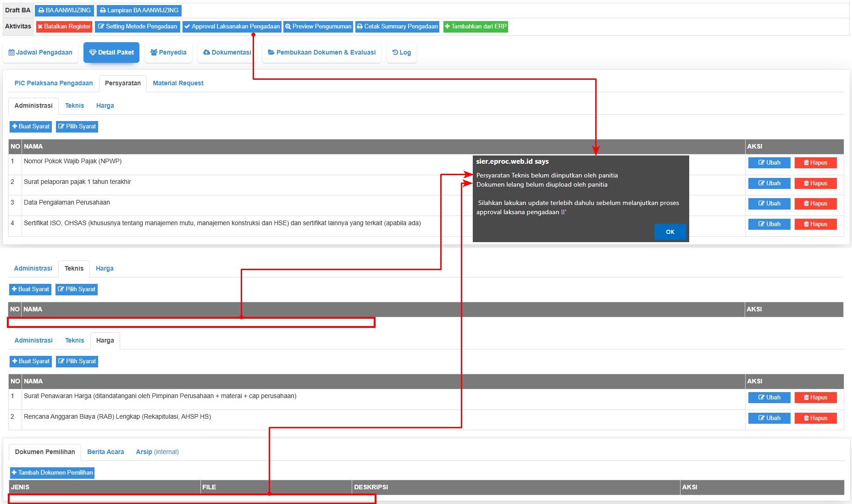Viewport: 852px width, 504px height.
Task: Click the red Batalkan Register button
Action: pos(64,27)
